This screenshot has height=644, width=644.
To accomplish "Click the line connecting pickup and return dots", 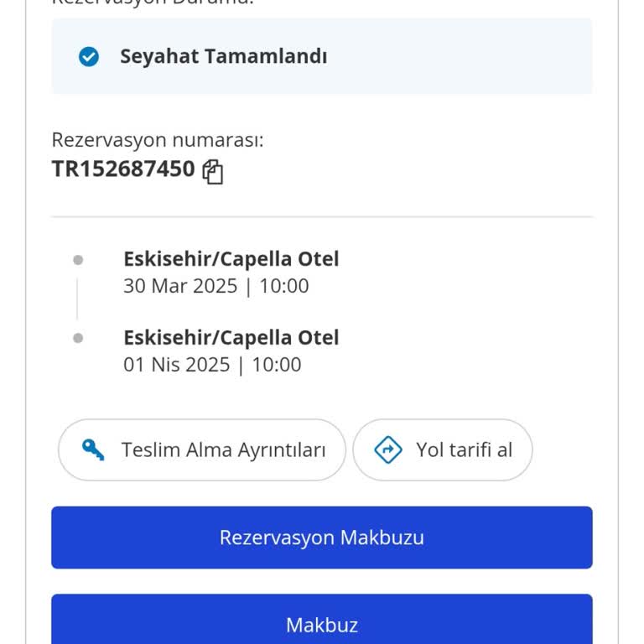I will pyautogui.click(x=78, y=299).
